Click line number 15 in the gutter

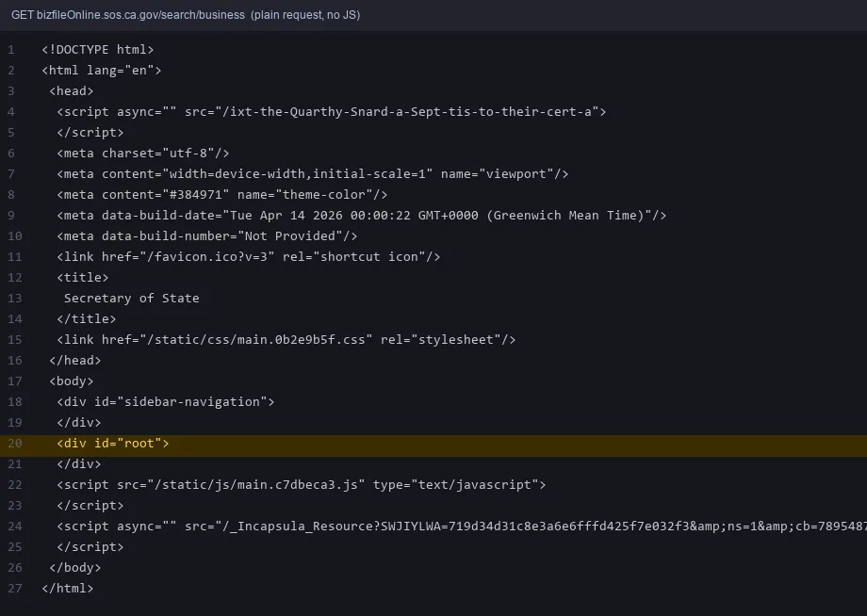pos(15,340)
